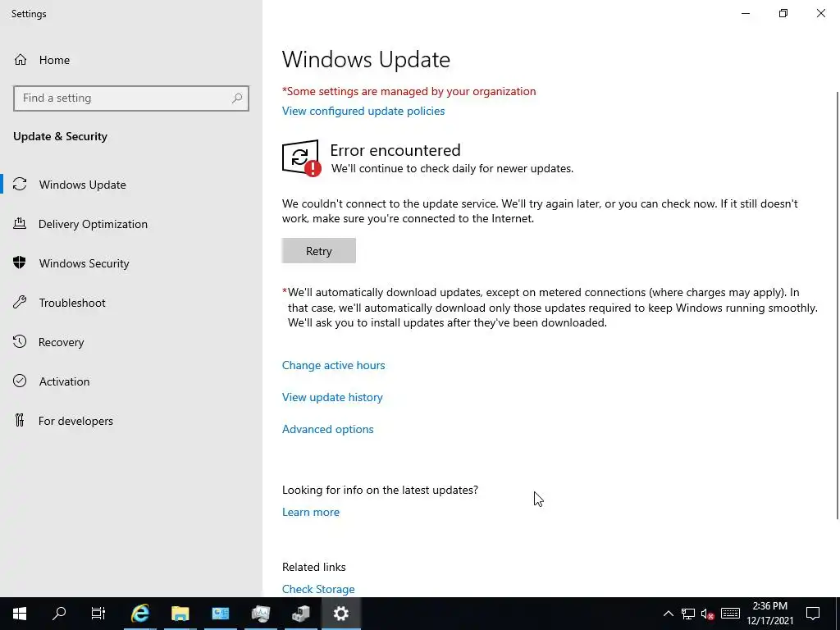
Task: Click the For developers tools icon
Action: (20, 420)
